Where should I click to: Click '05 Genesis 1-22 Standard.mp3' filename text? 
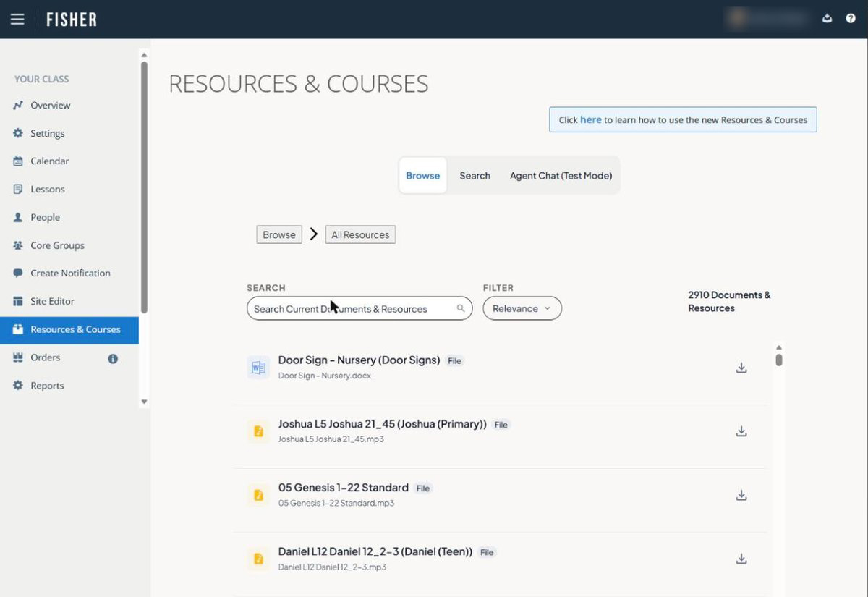pos(336,504)
